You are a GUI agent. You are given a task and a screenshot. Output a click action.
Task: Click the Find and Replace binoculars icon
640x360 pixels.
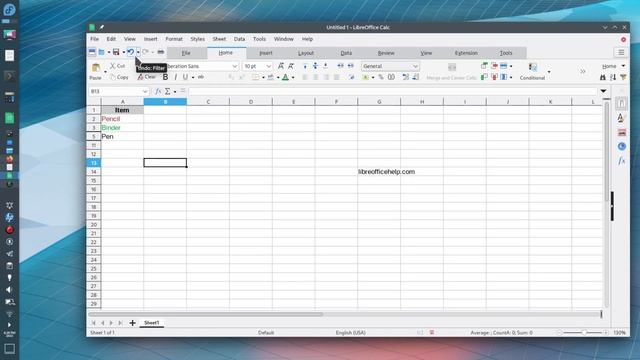click(x=603, y=77)
